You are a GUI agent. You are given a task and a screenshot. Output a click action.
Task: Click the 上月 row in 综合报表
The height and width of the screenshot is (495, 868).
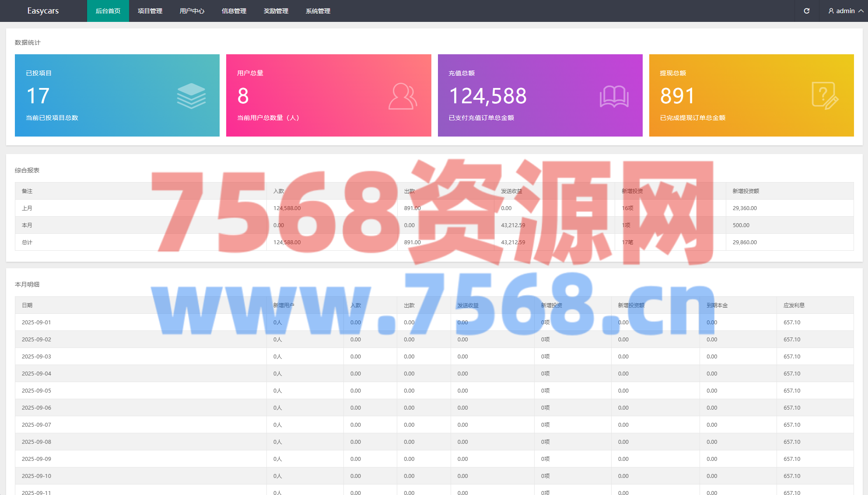[x=27, y=208]
